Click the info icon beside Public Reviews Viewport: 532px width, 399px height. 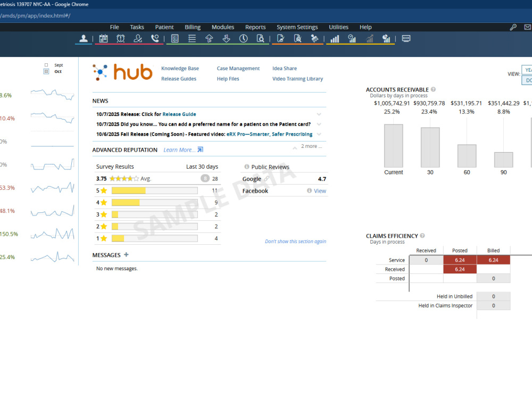point(247,167)
